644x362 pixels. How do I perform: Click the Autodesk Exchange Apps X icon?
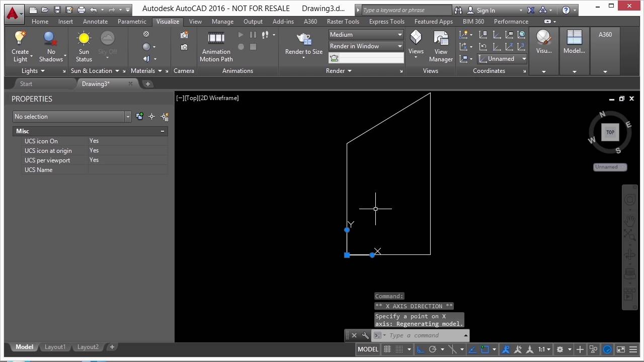pyautogui.click(x=531, y=10)
